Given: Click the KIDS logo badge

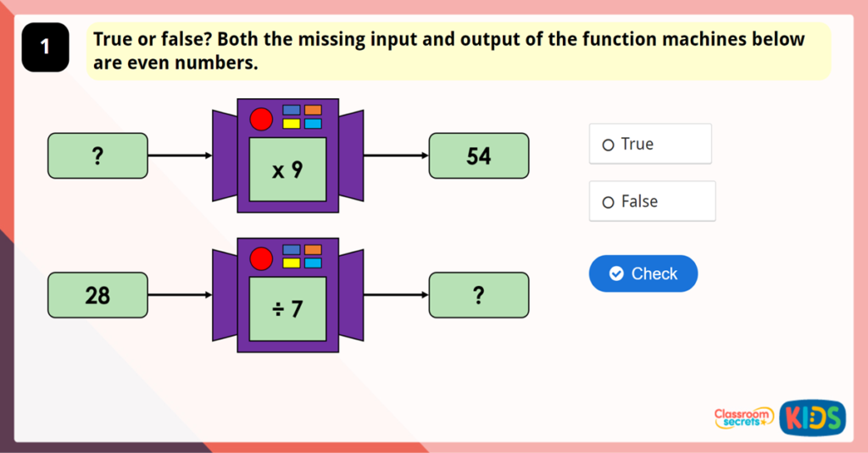Looking at the screenshot, I should 812,417.
